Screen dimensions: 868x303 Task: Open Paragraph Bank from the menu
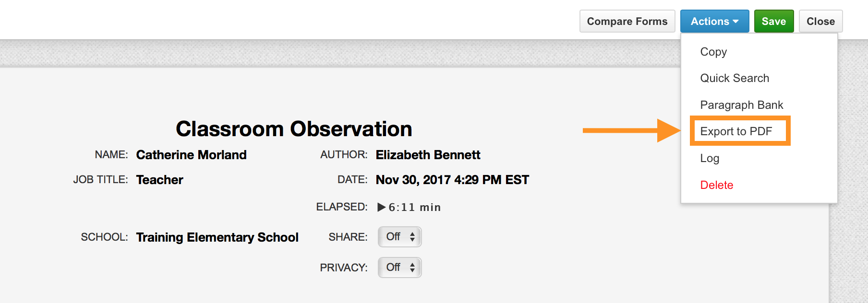(741, 105)
